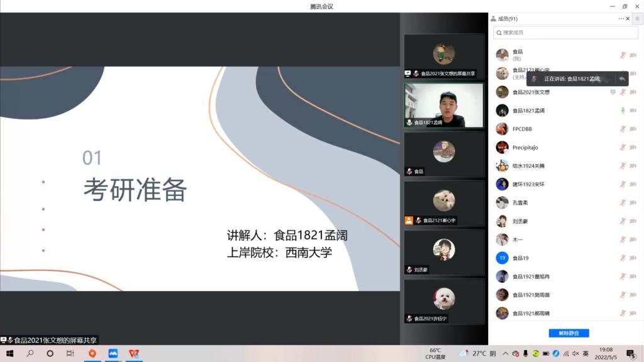Click the 食品19 blue avatar
Viewport: 644px width, 362px height.
[502, 258]
